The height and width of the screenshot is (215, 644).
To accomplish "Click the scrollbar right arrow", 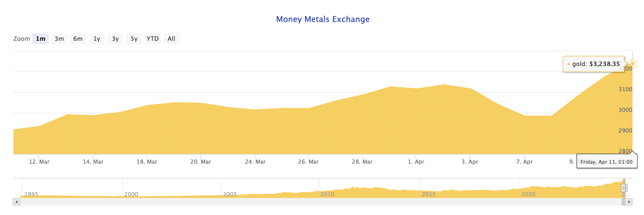I will pyautogui.click(x=629, y=202).
